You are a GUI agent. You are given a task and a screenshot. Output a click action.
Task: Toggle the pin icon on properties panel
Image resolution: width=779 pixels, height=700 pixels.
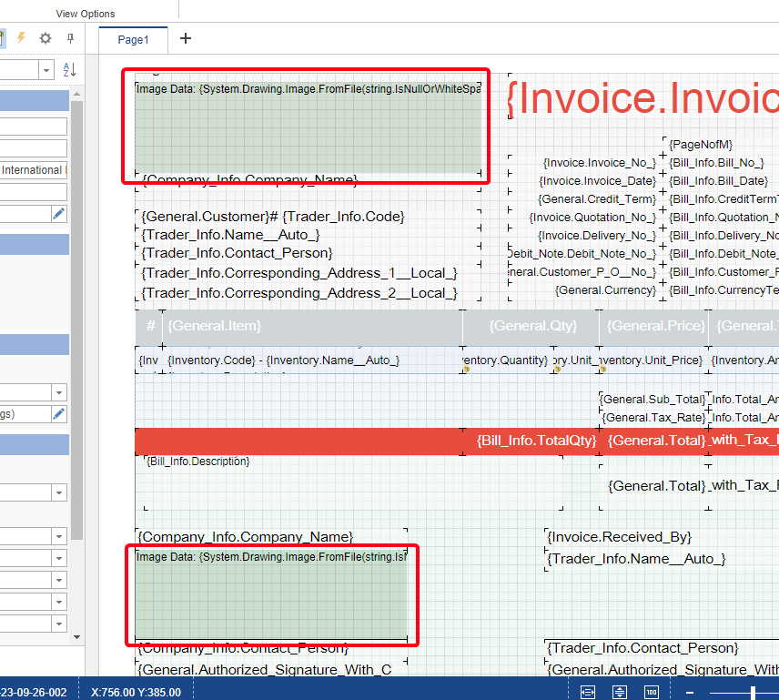70,38
